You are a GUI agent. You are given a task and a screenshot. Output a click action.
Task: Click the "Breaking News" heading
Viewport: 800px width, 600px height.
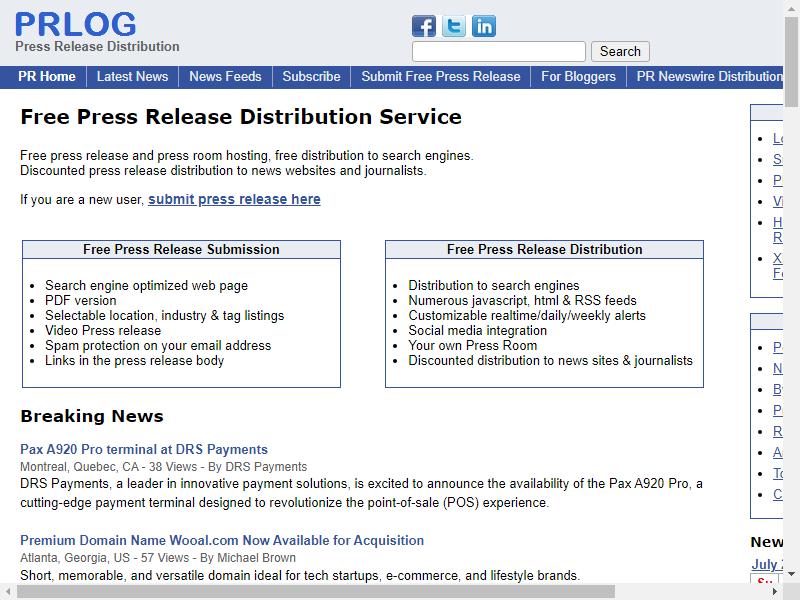point(92,416)
